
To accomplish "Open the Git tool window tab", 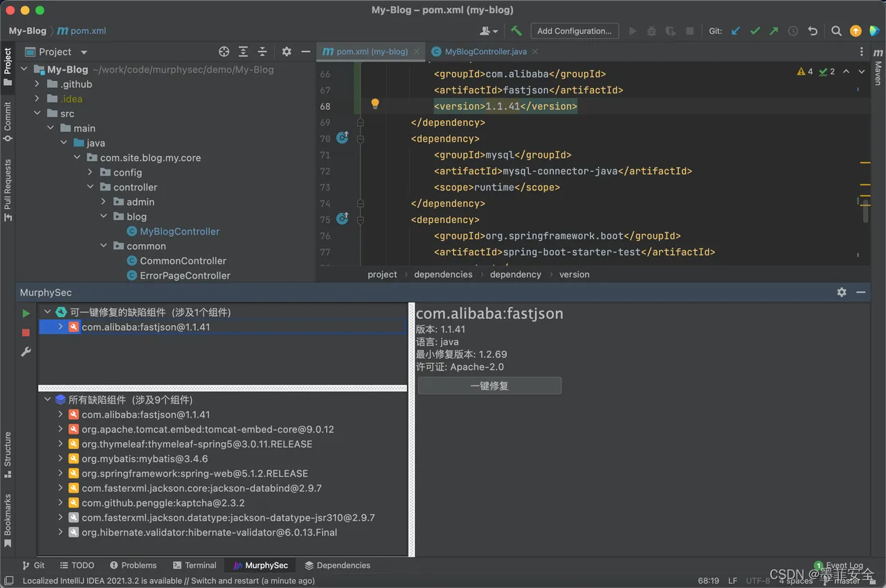I will point(33,565).
